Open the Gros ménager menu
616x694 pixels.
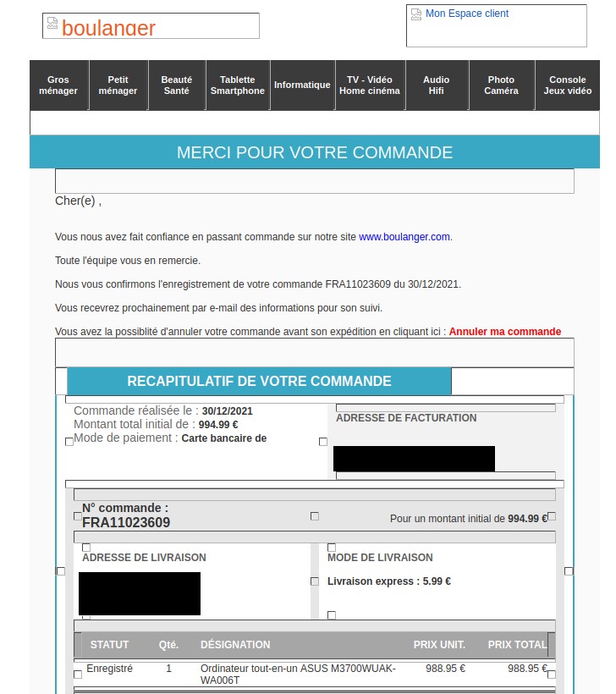(58, 85)
